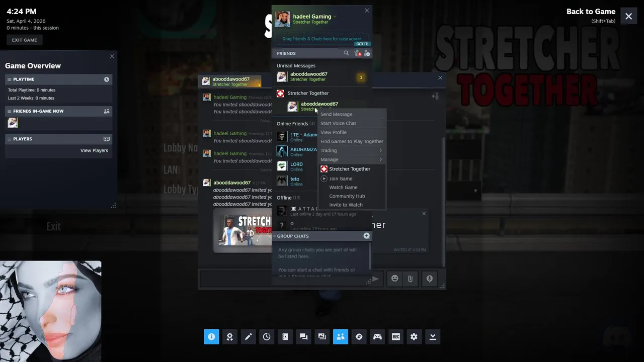
Task: Open the Playtime clock icon in bottom toolbar
Action: click(x=267, y=337)
